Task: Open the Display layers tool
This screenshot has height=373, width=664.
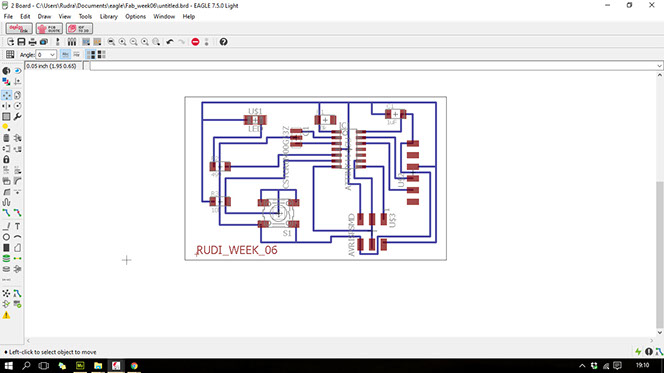Action: tap(6, 81)
